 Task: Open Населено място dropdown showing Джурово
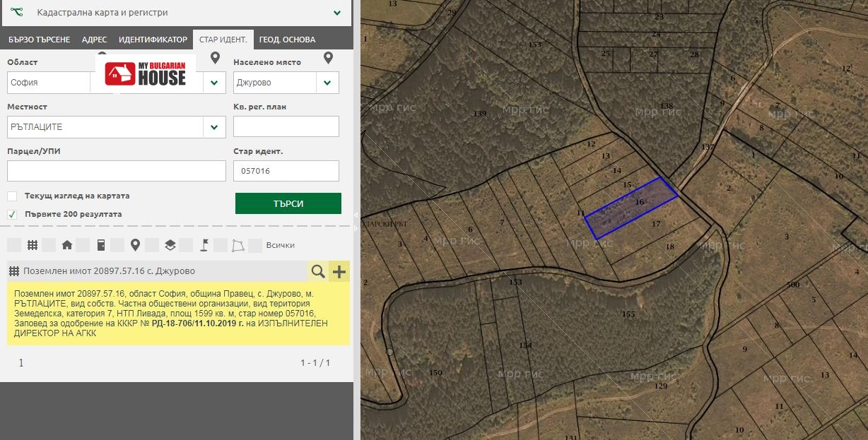point(327,83)
